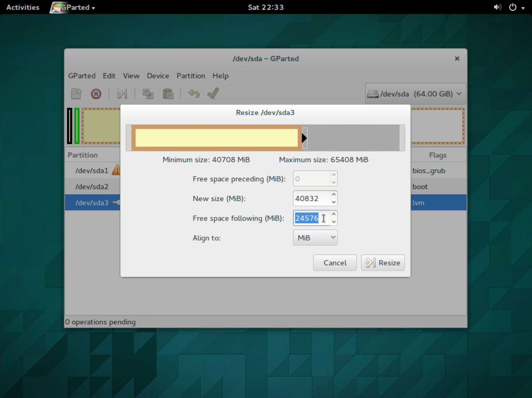This screenshot has width=532, height=398.
Task: Click the Flags column header
Action: (x=438, y=155)
